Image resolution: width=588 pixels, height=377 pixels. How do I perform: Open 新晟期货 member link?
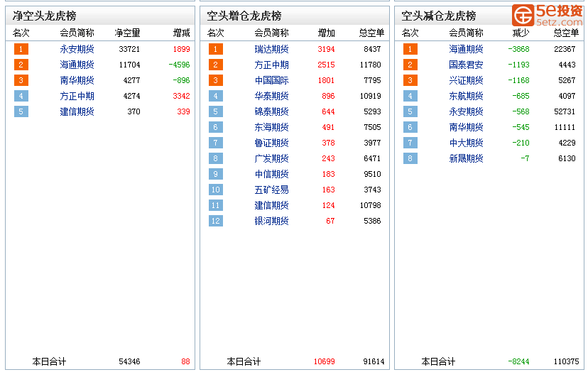[466, 158]
